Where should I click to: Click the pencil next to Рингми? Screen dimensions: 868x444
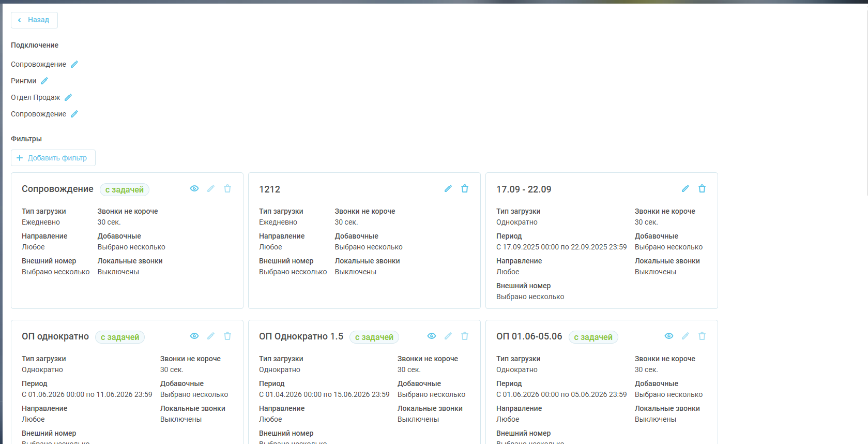coord(44,81)
